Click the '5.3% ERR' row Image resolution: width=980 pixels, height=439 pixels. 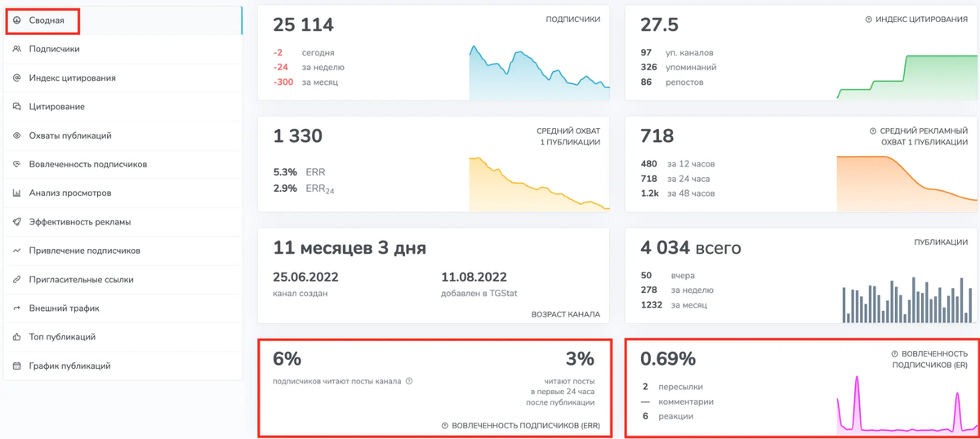(299, 173)
